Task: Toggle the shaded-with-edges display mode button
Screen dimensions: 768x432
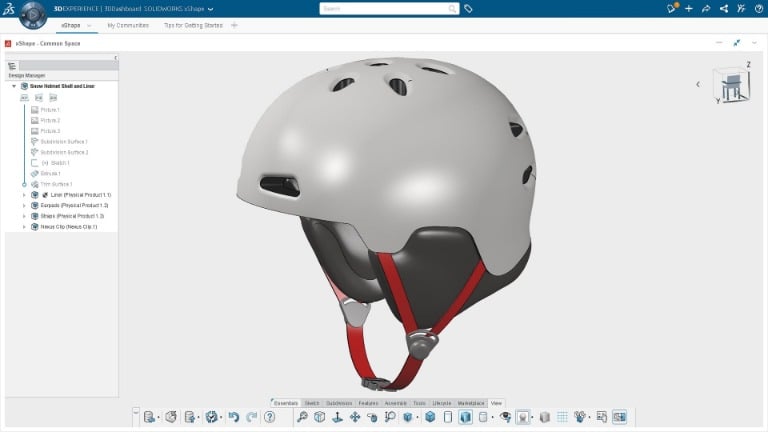Action: [465, 417]
